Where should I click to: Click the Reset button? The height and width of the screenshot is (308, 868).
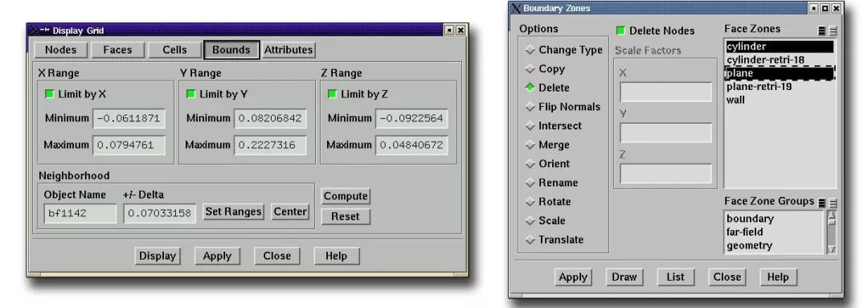click(x=346, y=216)
